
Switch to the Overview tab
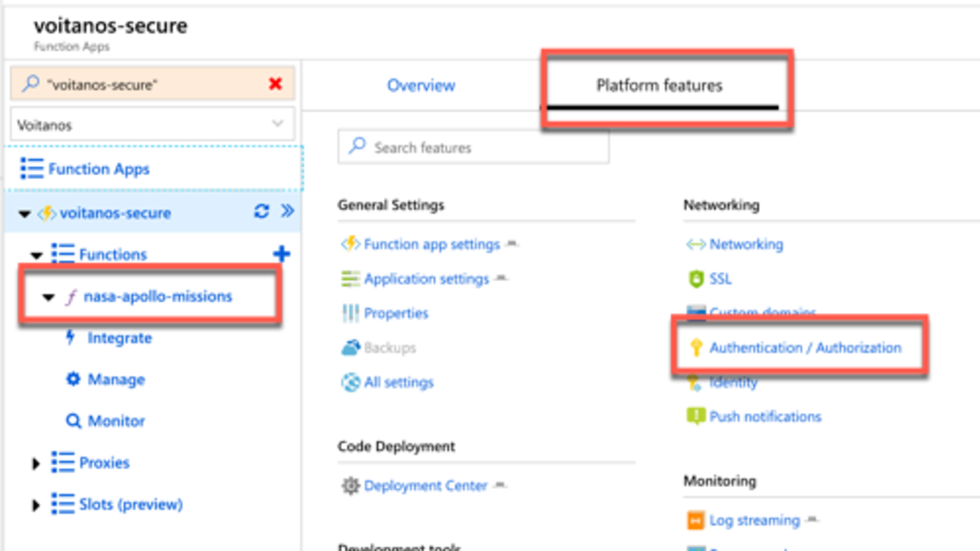click(x=421, y=86)
